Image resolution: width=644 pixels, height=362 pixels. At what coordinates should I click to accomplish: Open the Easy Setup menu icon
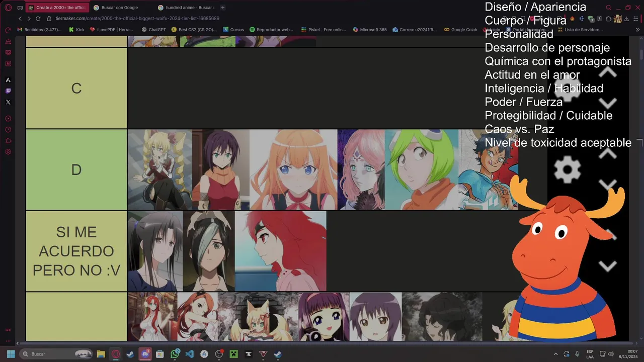click(x=636, y=19)
